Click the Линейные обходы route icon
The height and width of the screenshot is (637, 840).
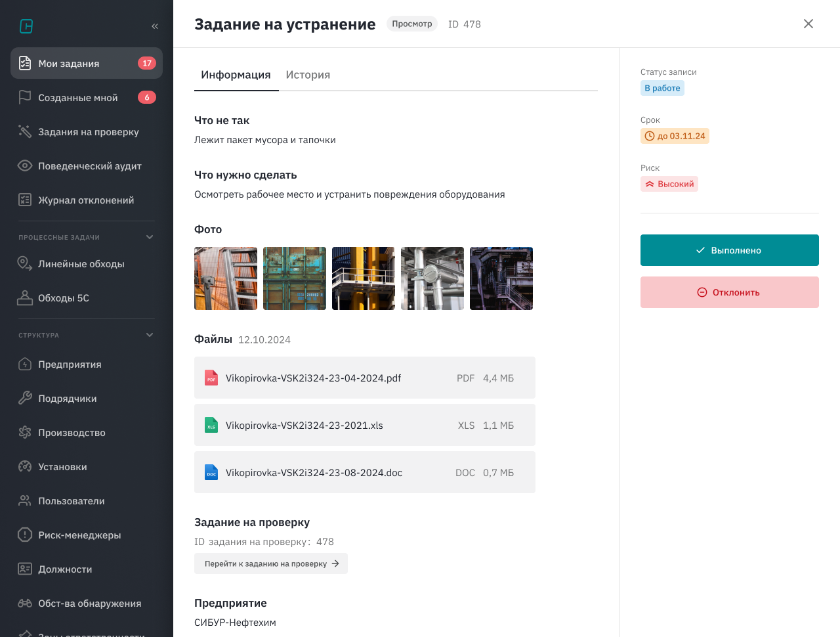pyautogui.click(x=25, y=263)
